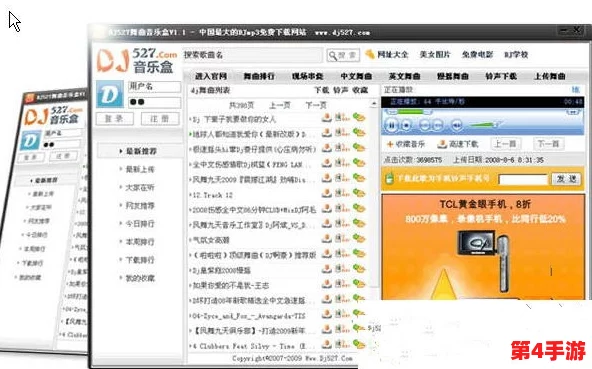Click 收藏音乐 to favorite current song
The height and width of the screenshot is (369, 592).
406,144
